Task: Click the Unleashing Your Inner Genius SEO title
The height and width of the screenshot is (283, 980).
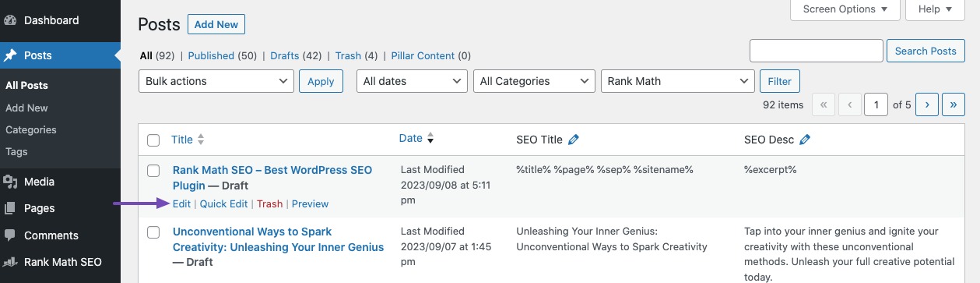Action: (612, 239)
